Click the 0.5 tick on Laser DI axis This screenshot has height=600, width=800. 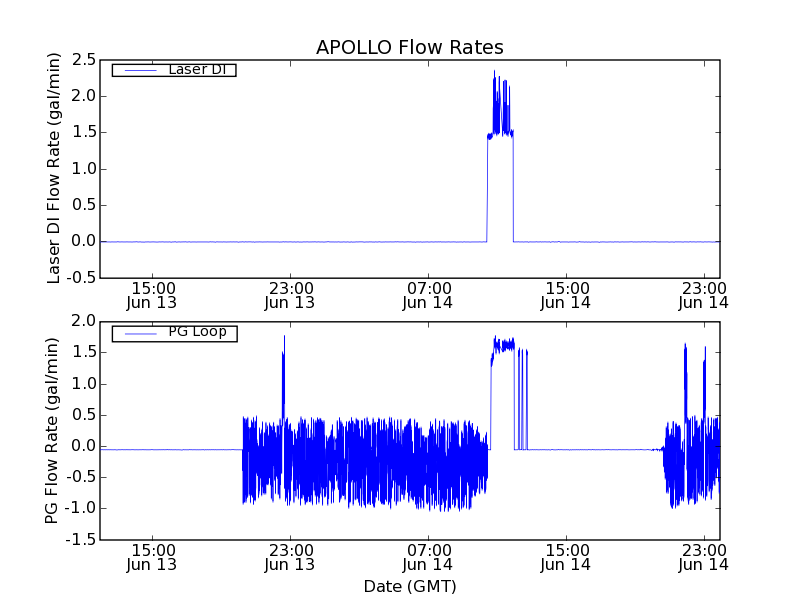84,205
